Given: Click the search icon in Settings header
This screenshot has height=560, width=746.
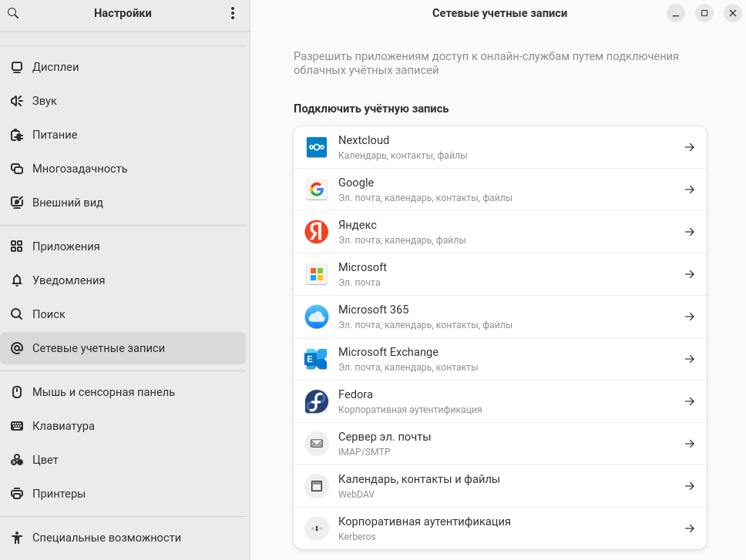Looking at the screenshot, I should click(13, 13).
